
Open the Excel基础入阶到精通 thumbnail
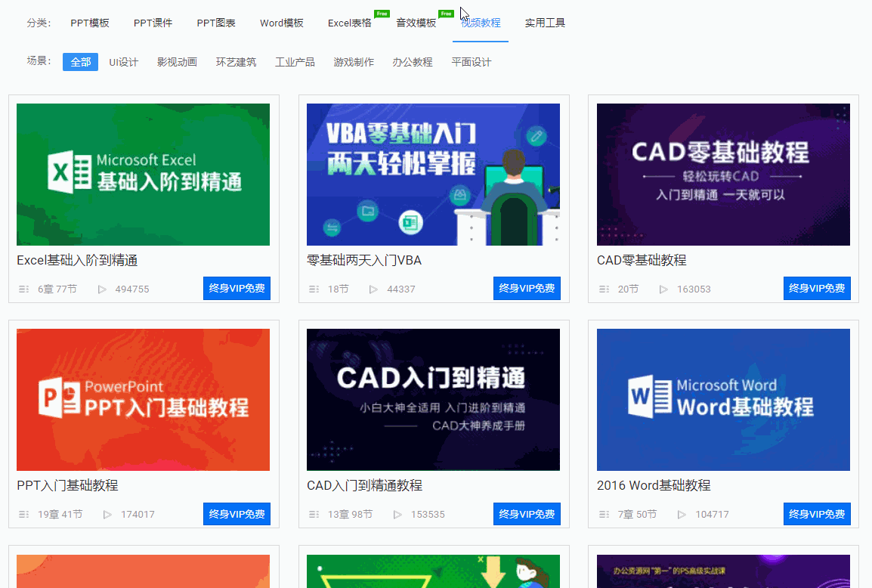pyautogui.click(x=143, y=175)
